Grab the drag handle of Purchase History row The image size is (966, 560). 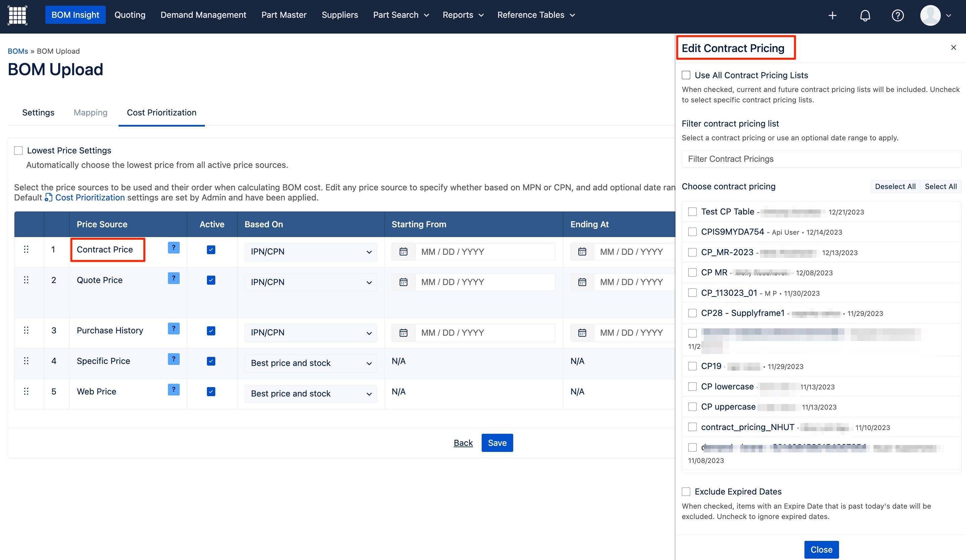pyautogui.click(x=26, y=330)
